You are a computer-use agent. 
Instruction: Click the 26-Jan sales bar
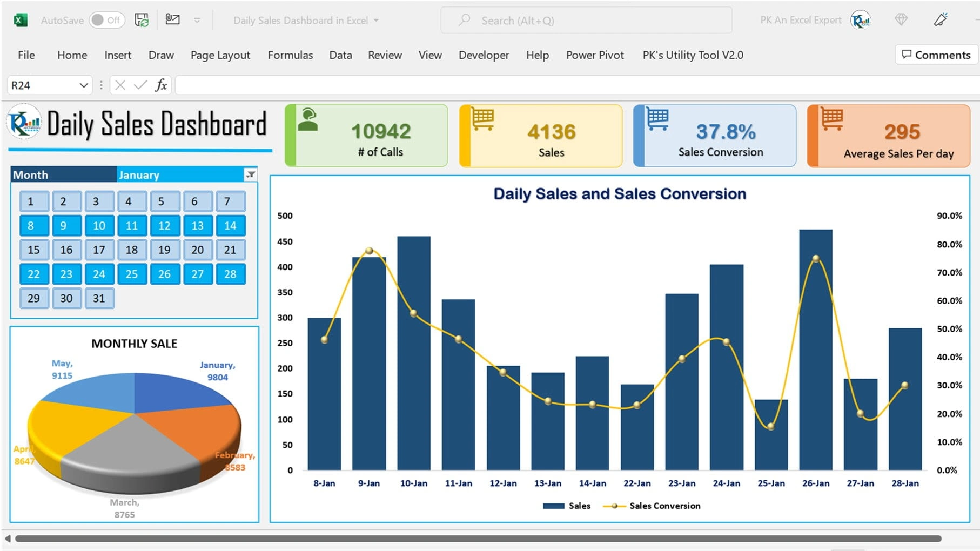[816, 350]
